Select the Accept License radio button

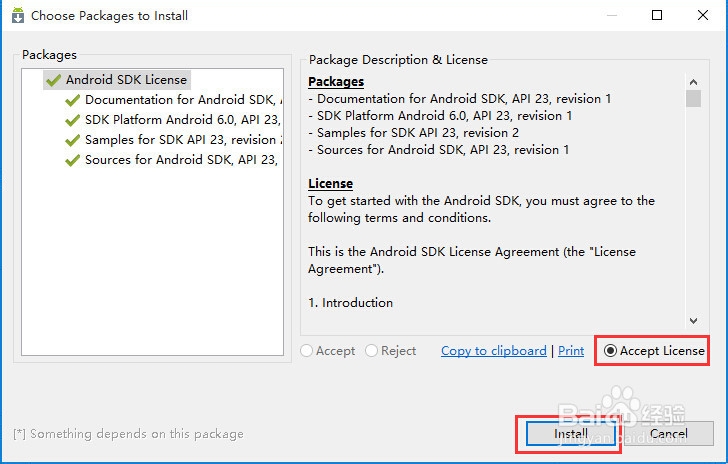point(610,351)
